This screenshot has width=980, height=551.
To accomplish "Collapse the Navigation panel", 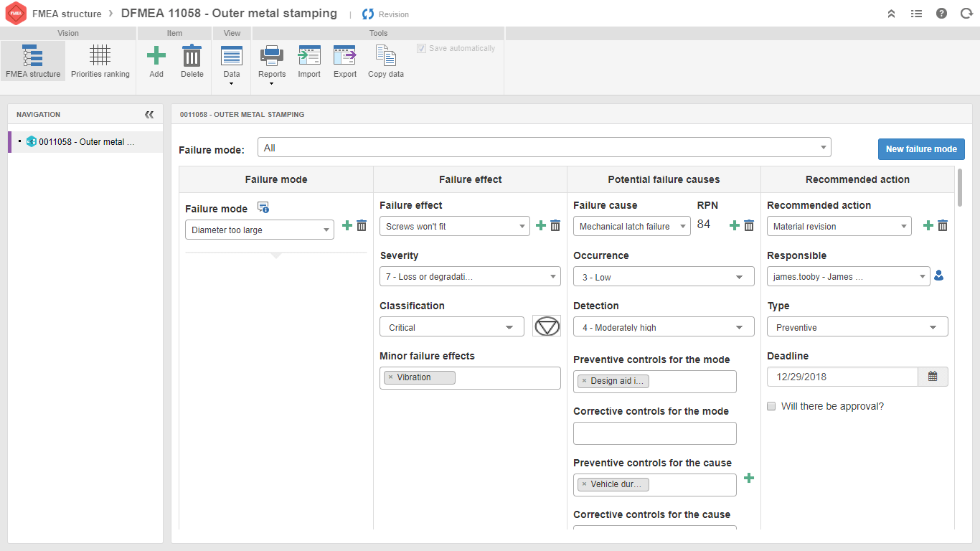I will point(149,115).
